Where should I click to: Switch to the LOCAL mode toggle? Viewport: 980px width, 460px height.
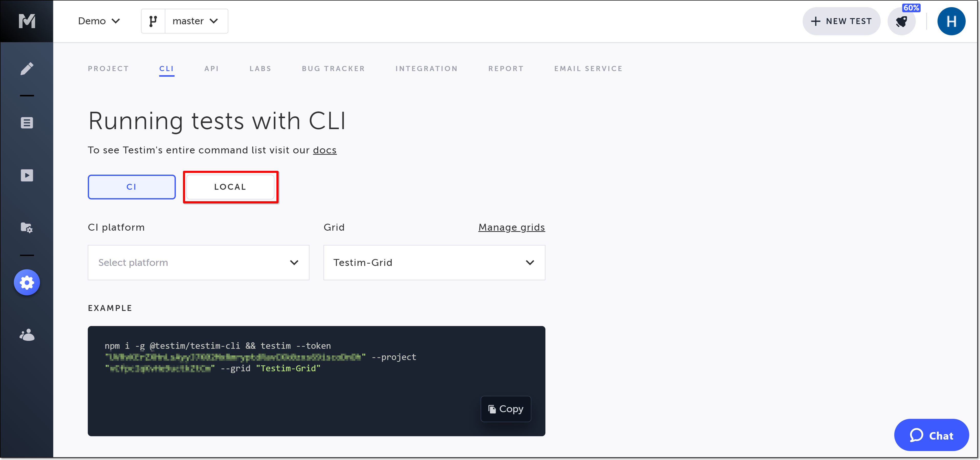point(230,187)
